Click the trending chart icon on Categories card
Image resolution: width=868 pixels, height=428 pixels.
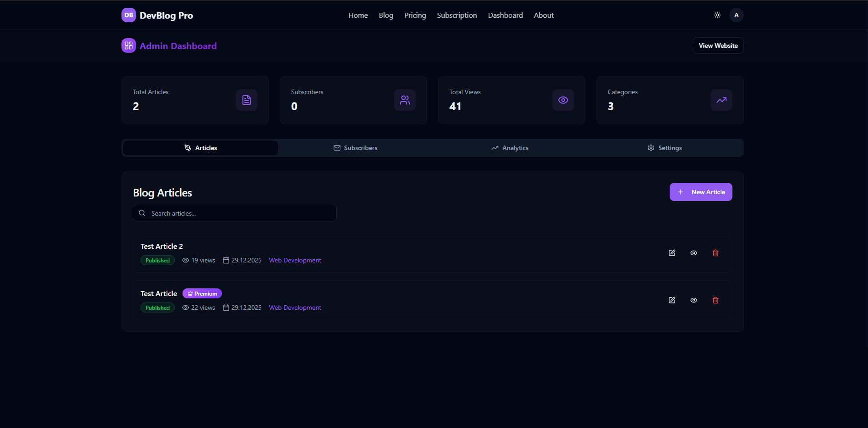721,100
